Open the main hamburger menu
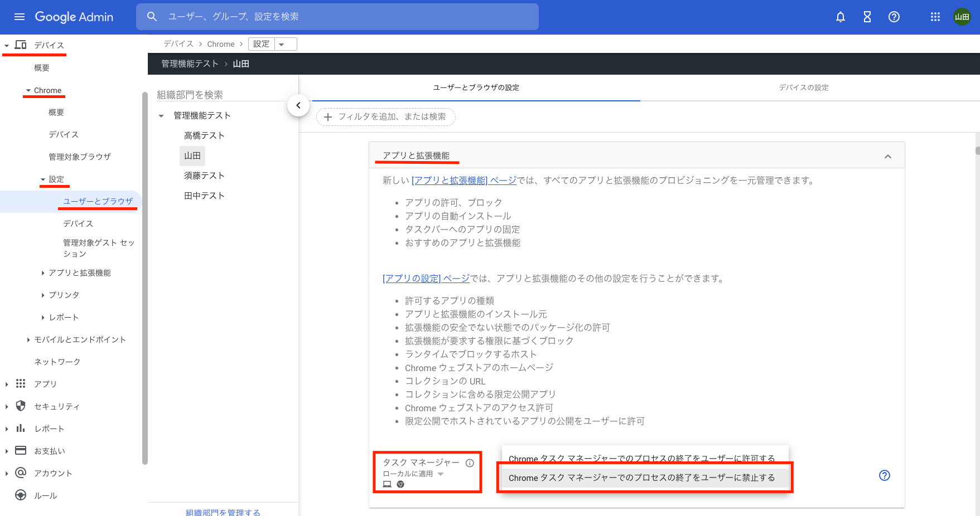 pyautogui.click(x=20, y=17)
